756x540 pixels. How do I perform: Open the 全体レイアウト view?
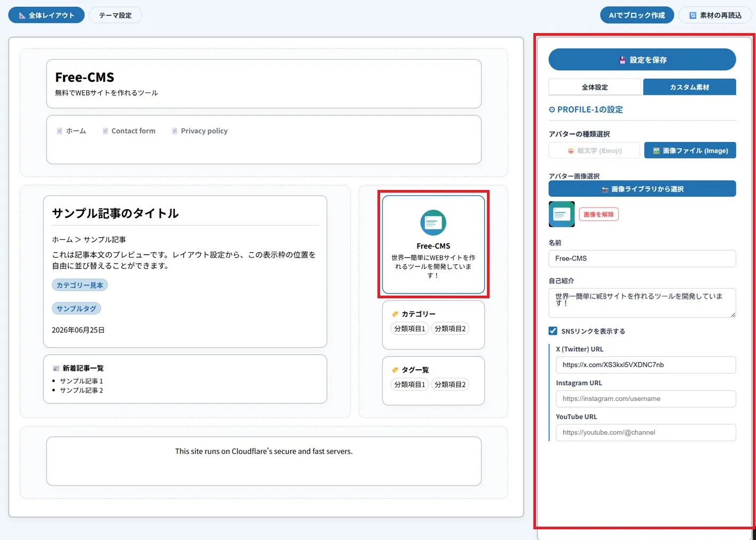pos(46,15)
